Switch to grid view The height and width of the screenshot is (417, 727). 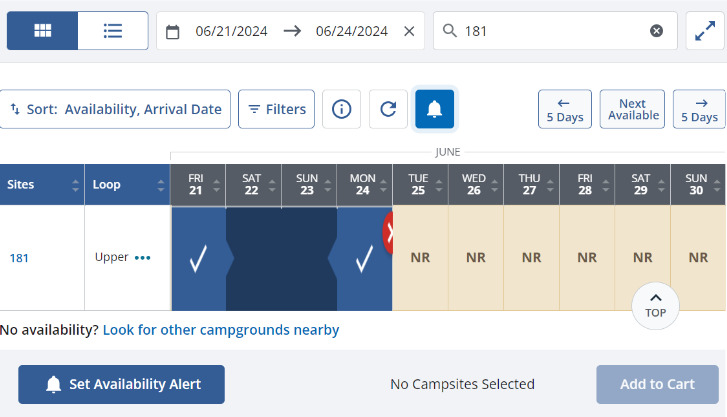[42, 31]
